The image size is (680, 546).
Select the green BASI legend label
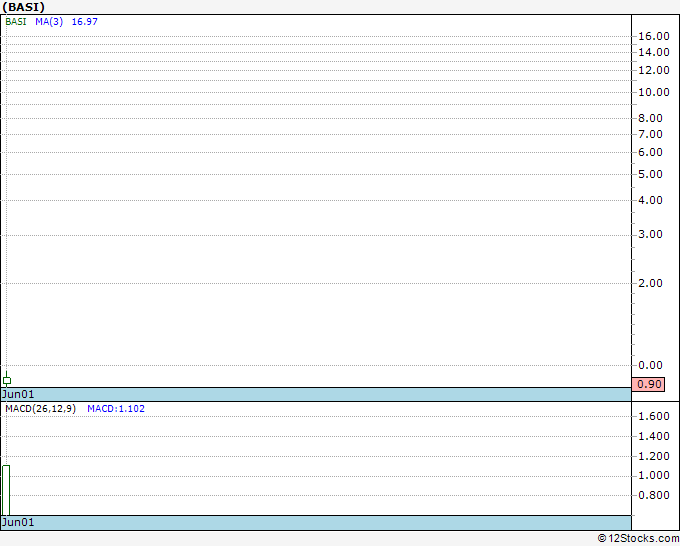pyautogui.click(x=16, y=22)
